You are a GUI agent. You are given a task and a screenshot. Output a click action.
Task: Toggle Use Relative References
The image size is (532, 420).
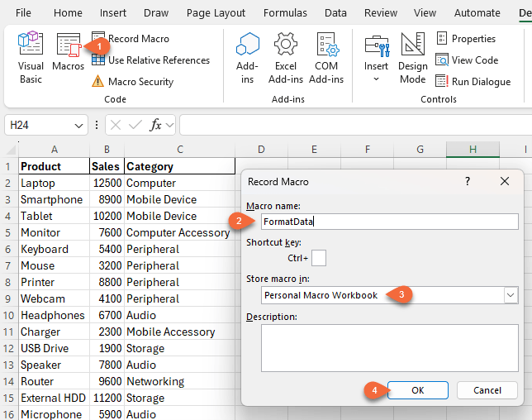pyautogui.click(x=150, y=60)
